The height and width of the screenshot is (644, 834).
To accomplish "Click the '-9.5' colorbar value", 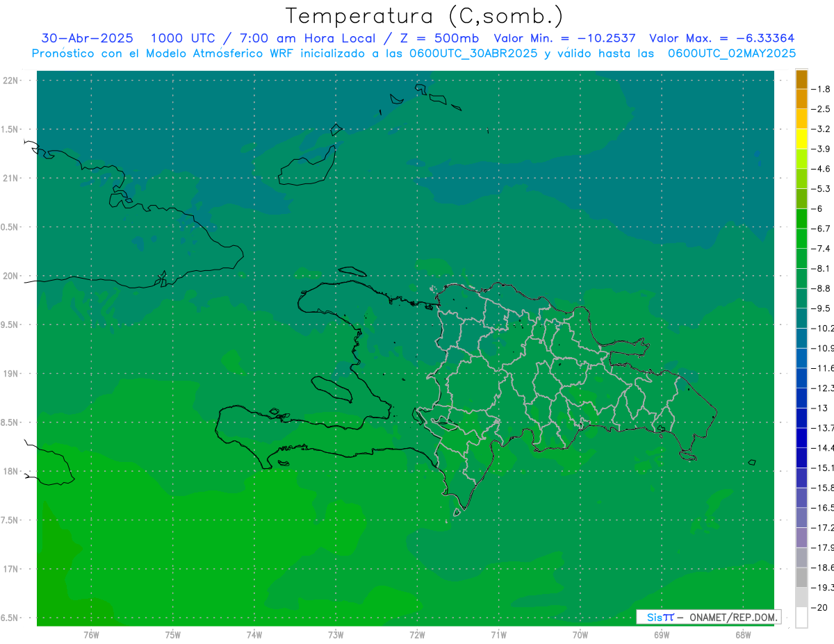I will coord(821,308).
